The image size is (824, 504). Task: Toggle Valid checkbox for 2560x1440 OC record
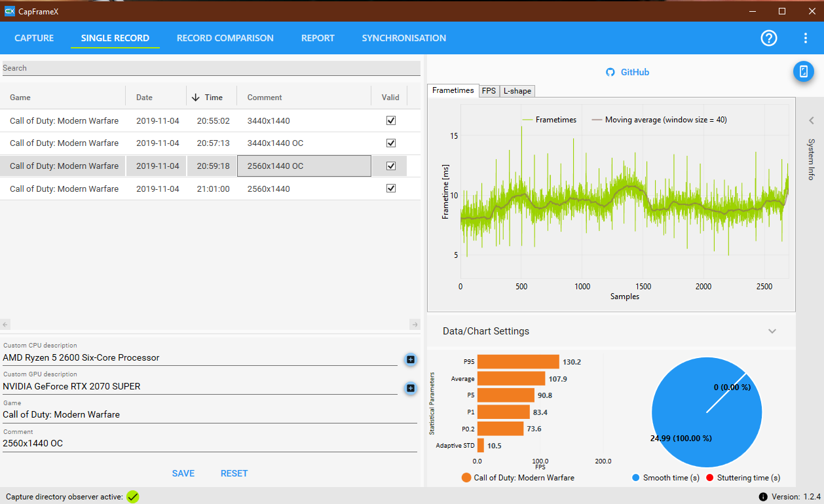tap(391, 166)
